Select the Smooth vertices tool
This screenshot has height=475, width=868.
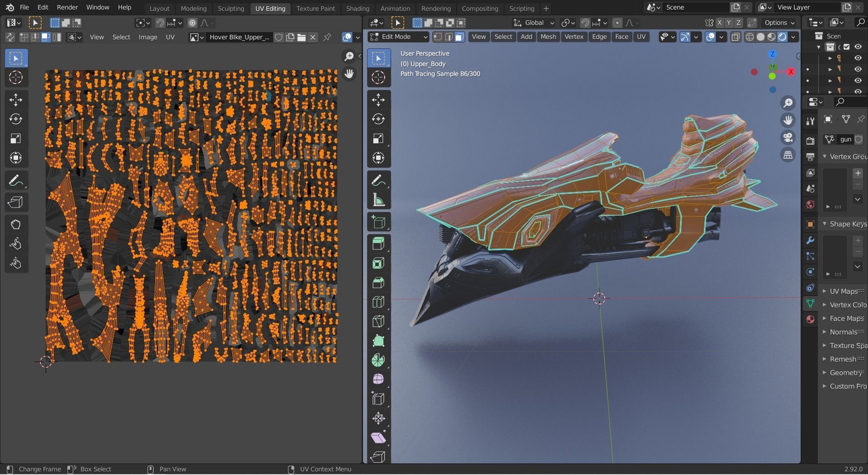coord(378,379)
